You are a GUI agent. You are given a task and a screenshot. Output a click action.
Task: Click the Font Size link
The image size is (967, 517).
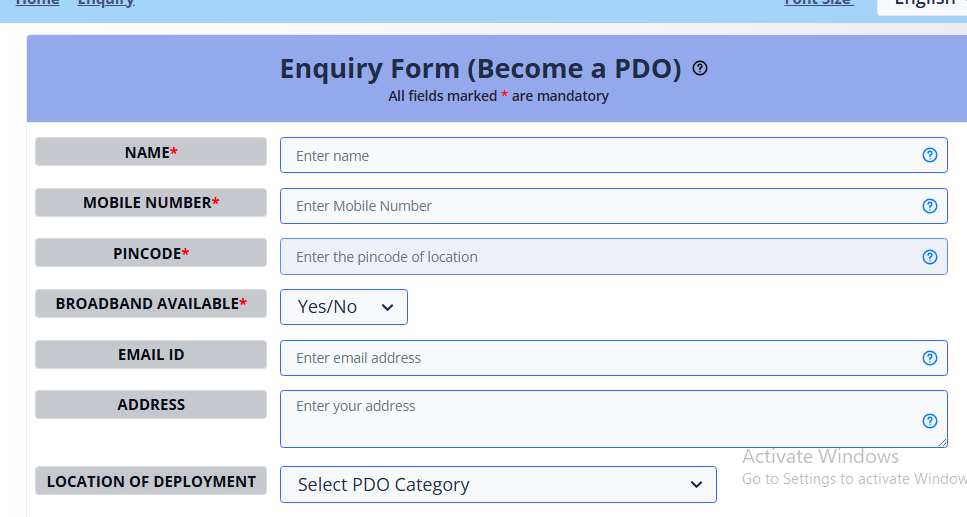(x=819, y=2)
